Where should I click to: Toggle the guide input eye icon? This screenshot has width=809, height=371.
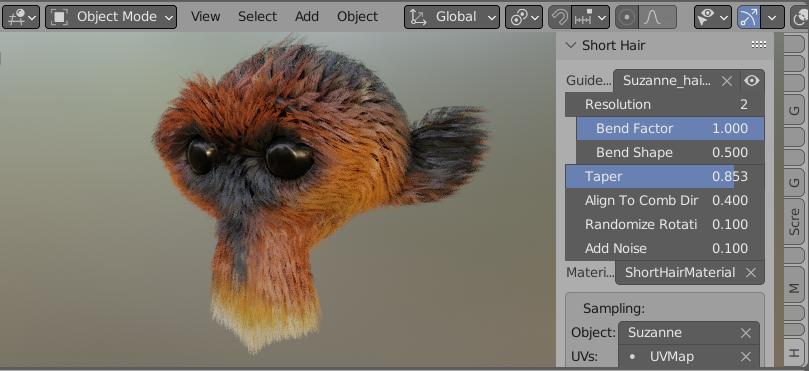point(752,81)
